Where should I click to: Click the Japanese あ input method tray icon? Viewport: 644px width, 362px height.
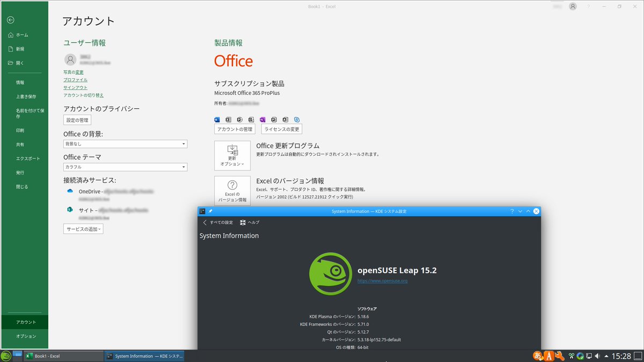pyautogui.click(x=538, y=356)
